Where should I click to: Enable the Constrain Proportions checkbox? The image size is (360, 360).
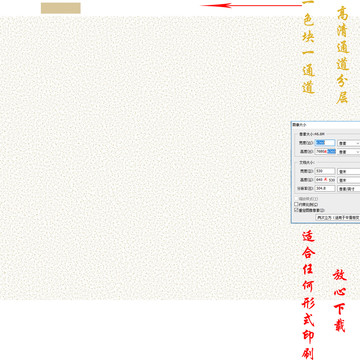click(x=296, y=204)
